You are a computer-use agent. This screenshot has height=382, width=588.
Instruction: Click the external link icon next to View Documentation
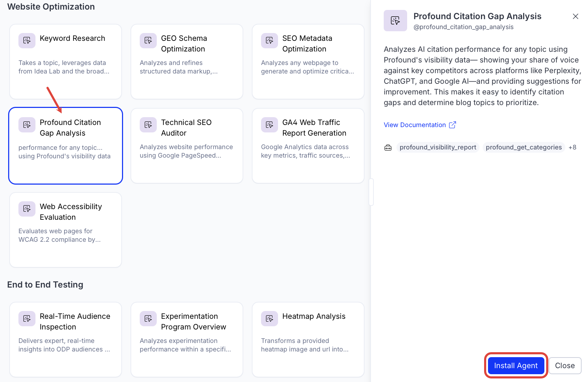pos(453,125)
